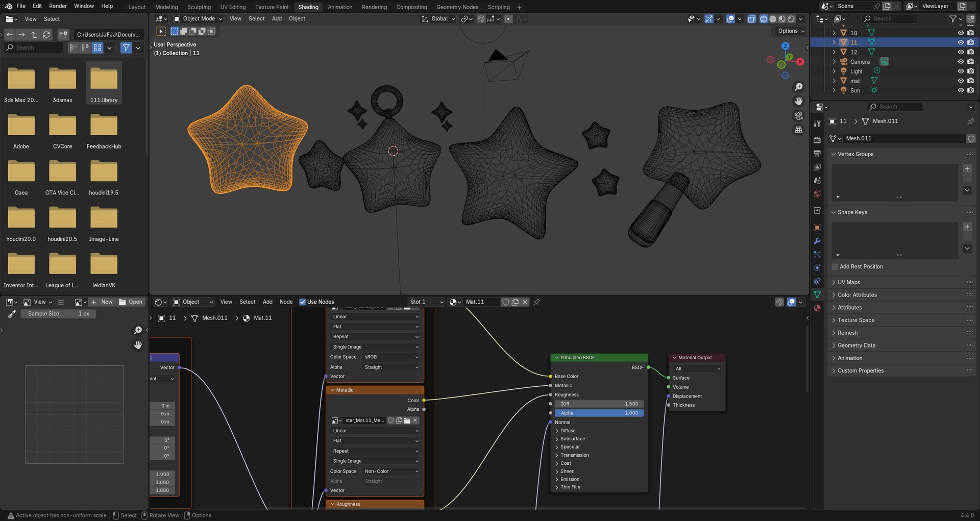This screenshot has width=980, height=521.
Task: Refresh the file browser directory listing
Action: [x=46, y=35]
